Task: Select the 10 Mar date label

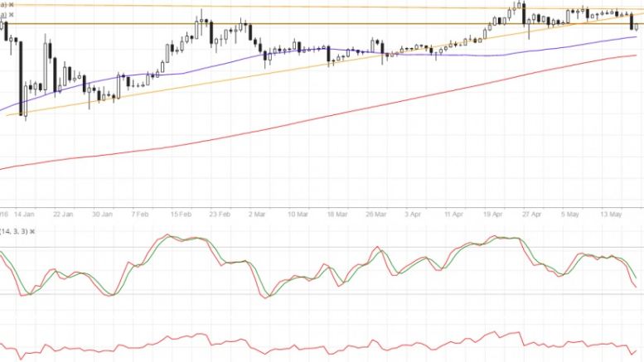Action: click(x=299, y=214)
